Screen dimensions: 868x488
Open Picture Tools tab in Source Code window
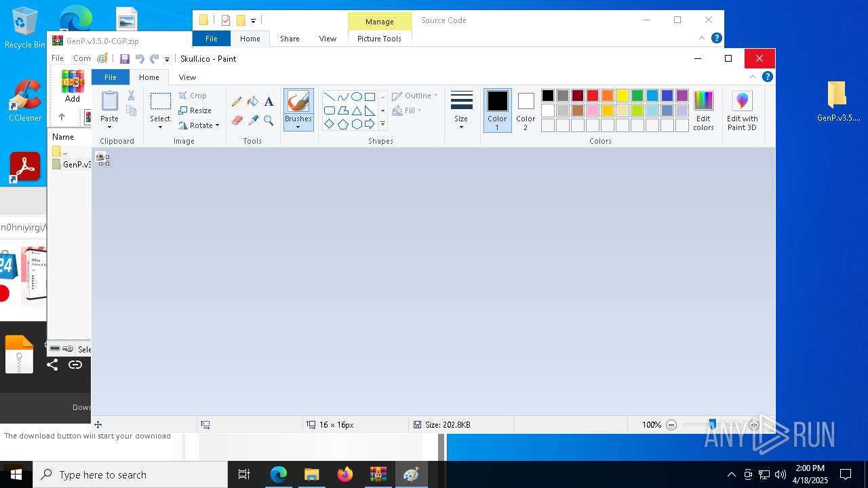(x=380, y=39)
